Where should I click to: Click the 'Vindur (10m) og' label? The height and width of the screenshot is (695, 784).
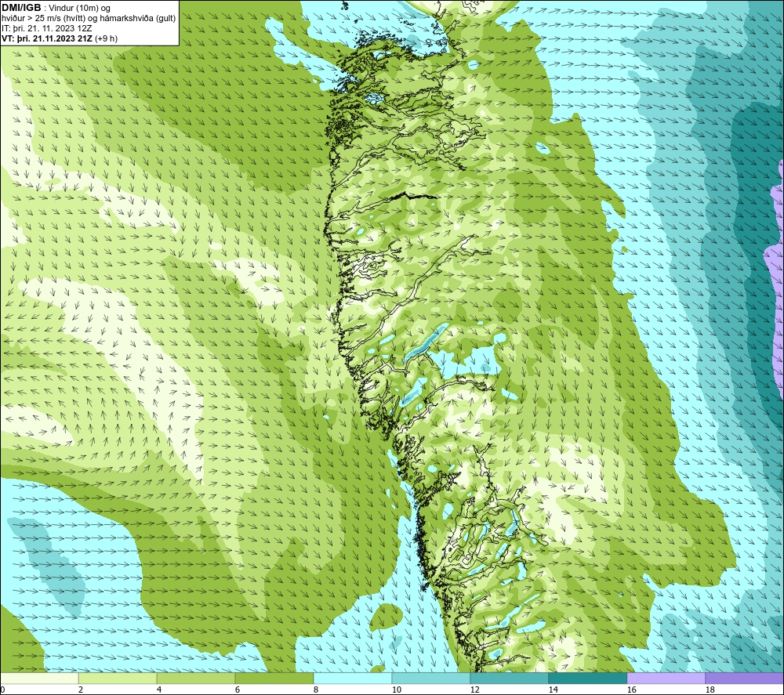coord(79,9)
